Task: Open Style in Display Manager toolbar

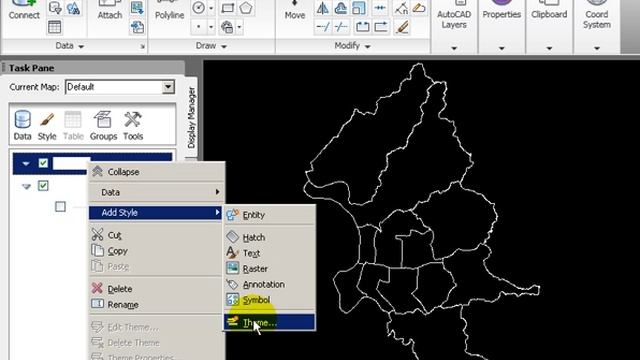Action: 47,125
